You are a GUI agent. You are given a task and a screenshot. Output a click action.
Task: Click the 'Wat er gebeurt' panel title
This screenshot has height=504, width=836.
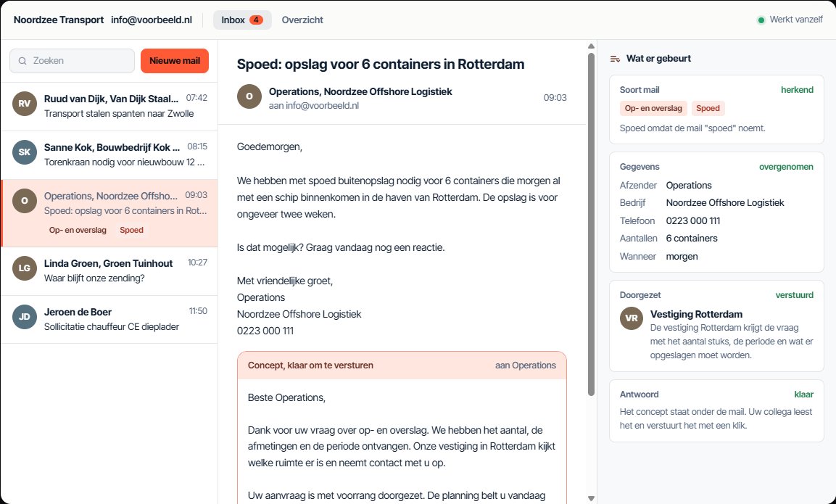tap(658, 59)
